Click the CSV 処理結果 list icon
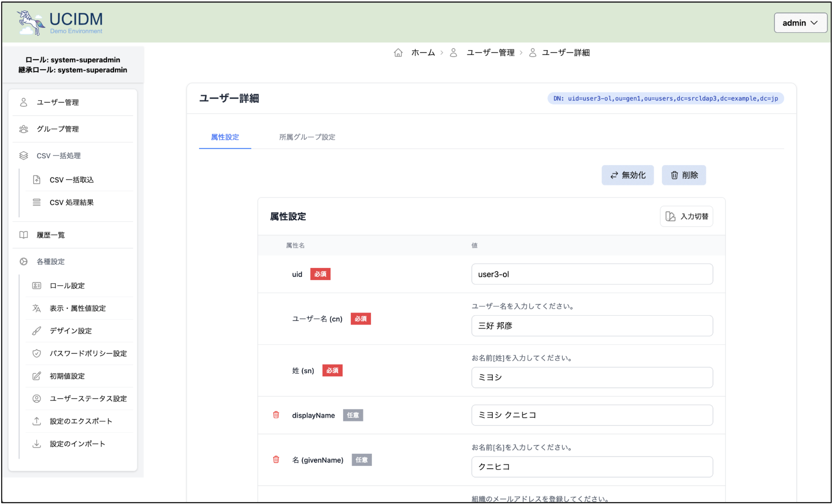Screen dimensions: 833x504 pos(37,202)
